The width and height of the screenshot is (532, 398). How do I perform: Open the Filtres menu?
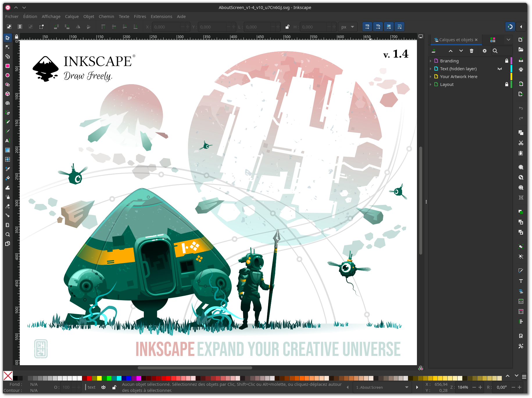point(140,17)
